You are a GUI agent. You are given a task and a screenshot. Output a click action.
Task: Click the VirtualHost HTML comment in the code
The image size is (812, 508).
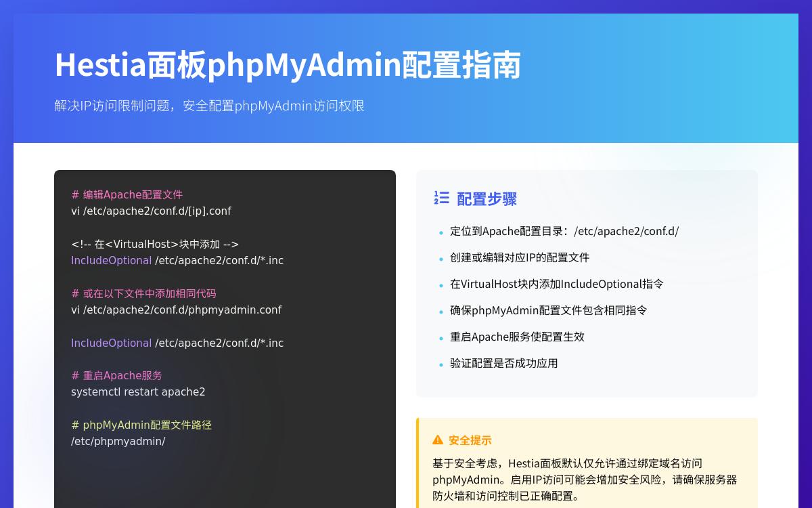click(x=155, y=244)
